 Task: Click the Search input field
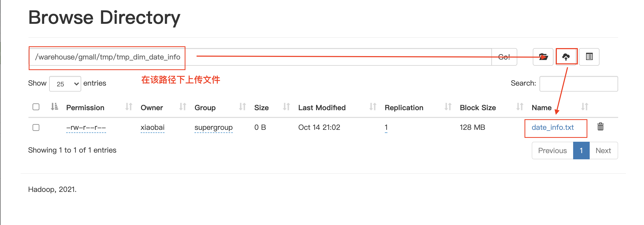pos(579,84)
